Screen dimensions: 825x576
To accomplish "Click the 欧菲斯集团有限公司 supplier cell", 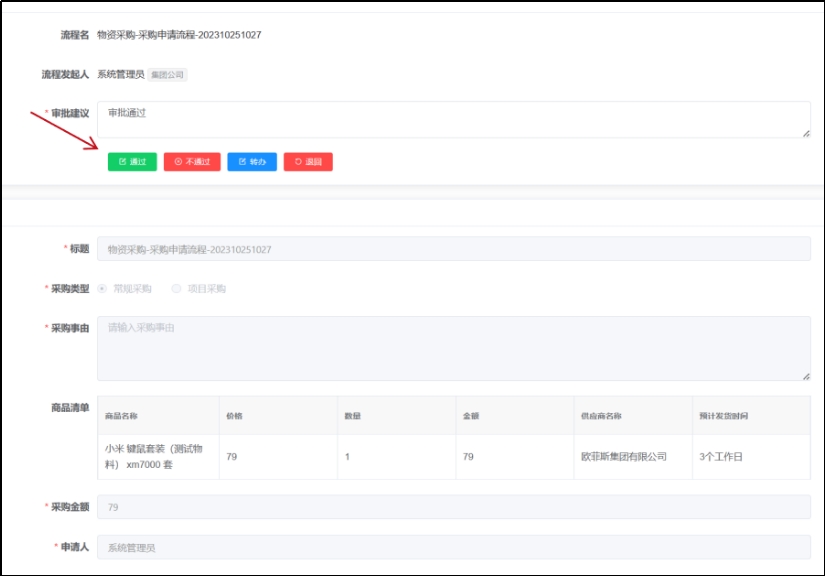I will click(623, 457).
